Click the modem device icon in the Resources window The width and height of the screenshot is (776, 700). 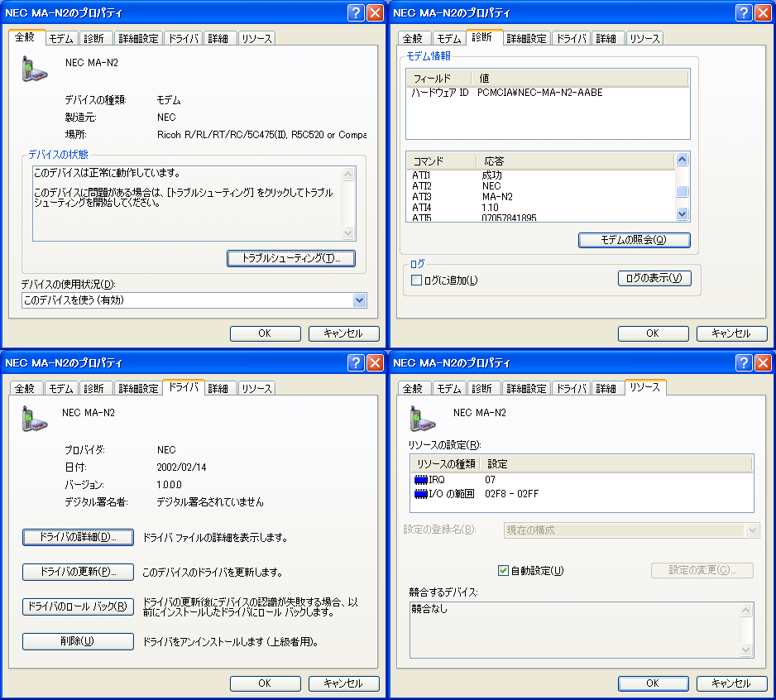click(x=422, y=419)
